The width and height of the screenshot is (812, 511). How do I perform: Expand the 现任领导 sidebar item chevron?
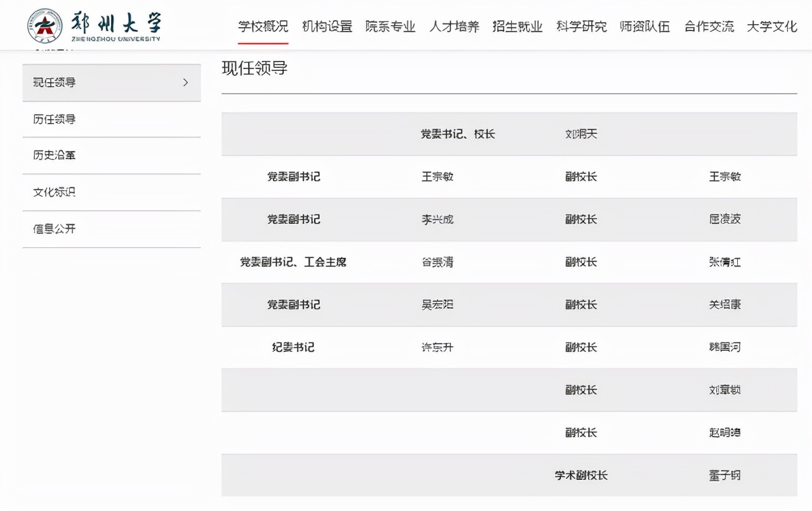point(185,82)
